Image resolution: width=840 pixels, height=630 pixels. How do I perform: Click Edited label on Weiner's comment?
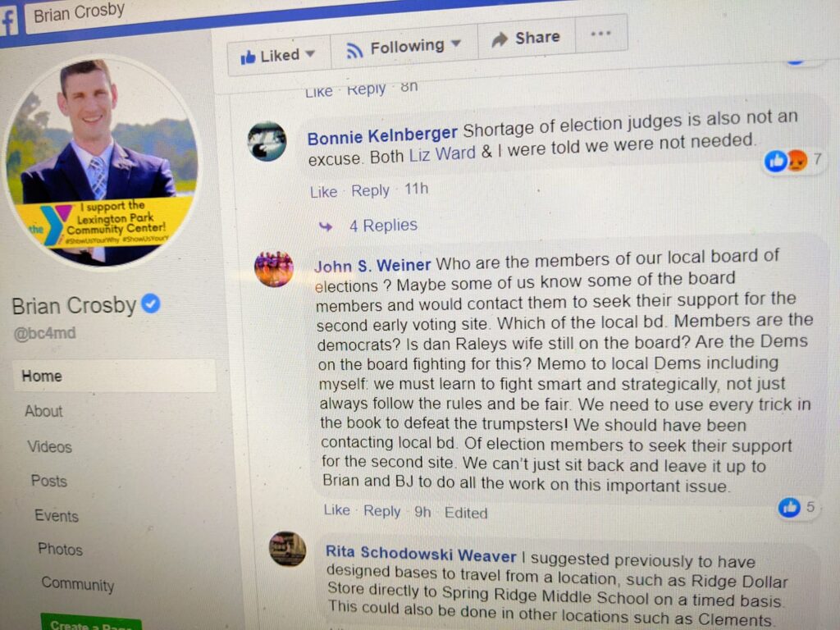coord(466,513)
